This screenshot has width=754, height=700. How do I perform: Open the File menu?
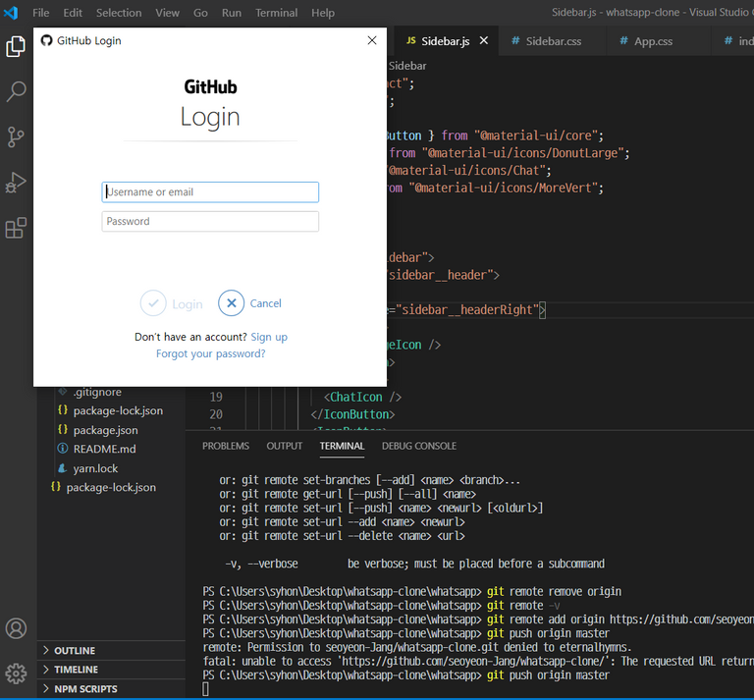click(41, 13)
